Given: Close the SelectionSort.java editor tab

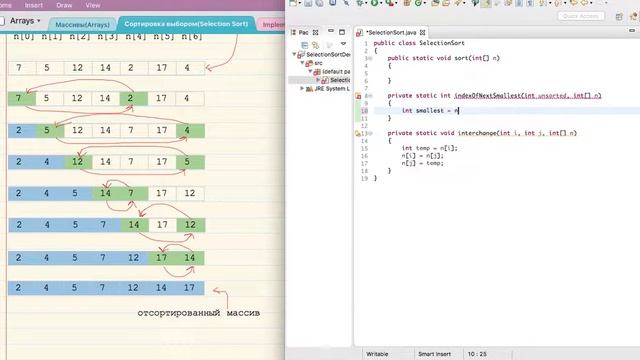Looking at the screenshot, I should (422, 32).
